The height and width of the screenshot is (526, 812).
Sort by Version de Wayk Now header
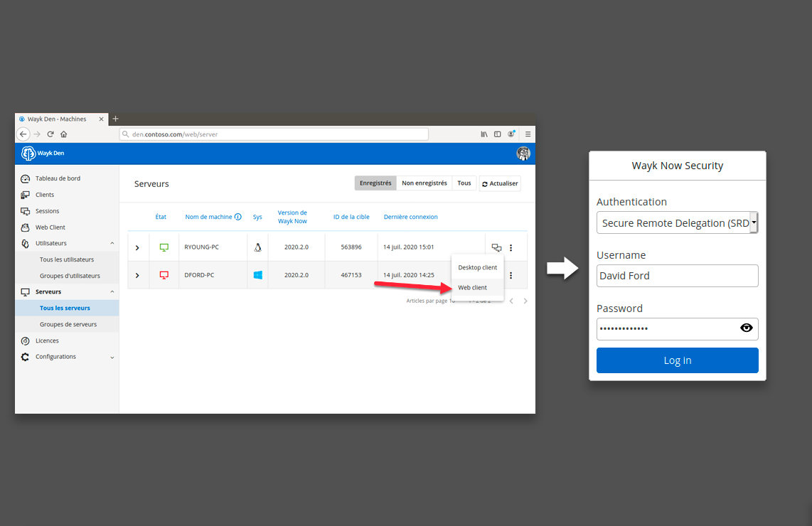point(292,217)
